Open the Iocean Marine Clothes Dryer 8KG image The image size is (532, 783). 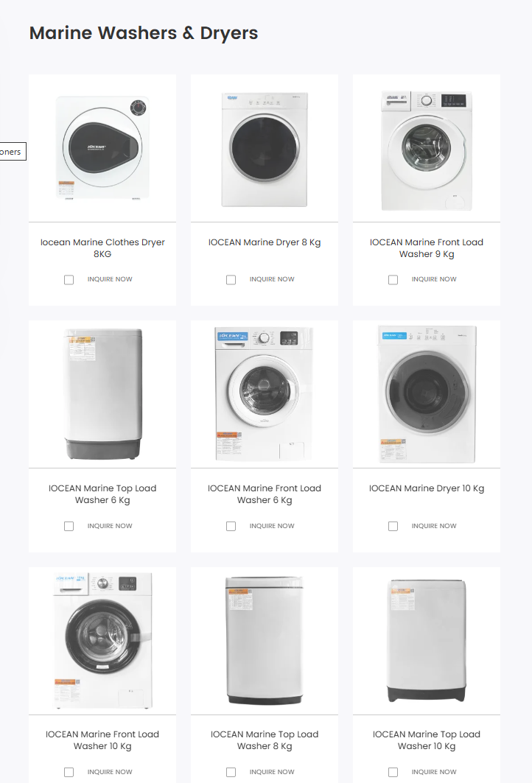[x=102, y=147]
